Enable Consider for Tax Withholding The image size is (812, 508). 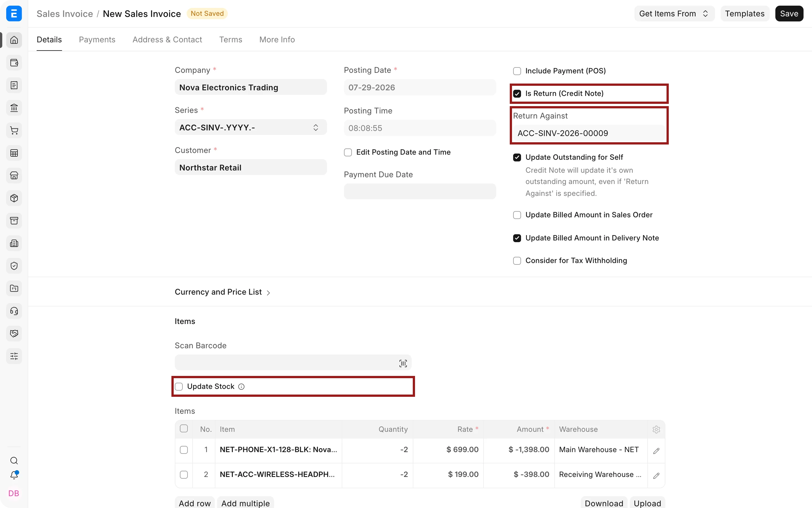click(517, 261)
